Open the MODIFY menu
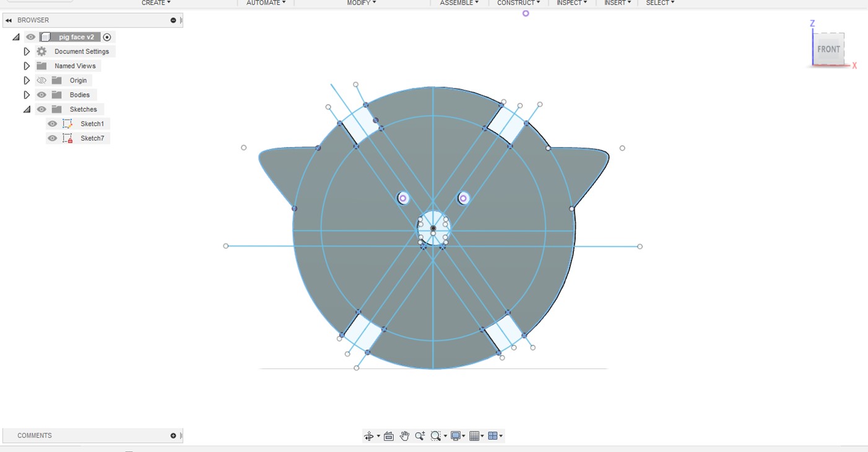868x452 pixels. pyautogui.click(x=361, y=3)
